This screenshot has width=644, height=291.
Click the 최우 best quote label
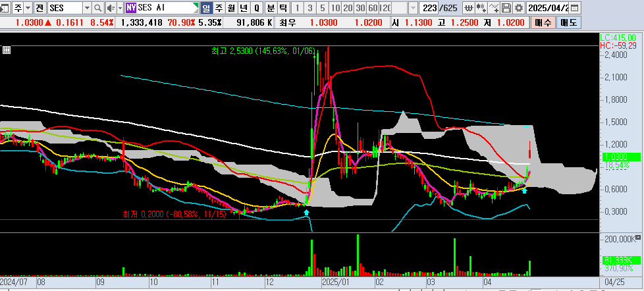tap(287, 23)
